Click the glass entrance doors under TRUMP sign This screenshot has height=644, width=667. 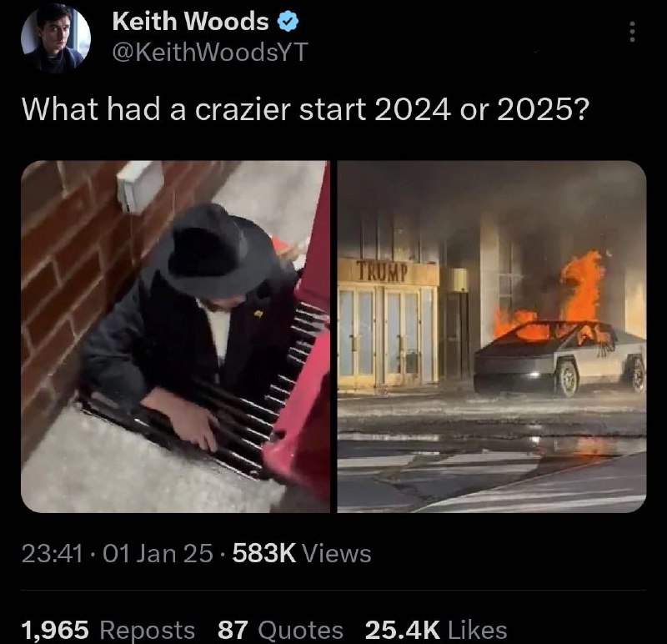click(x=388, y=335)
